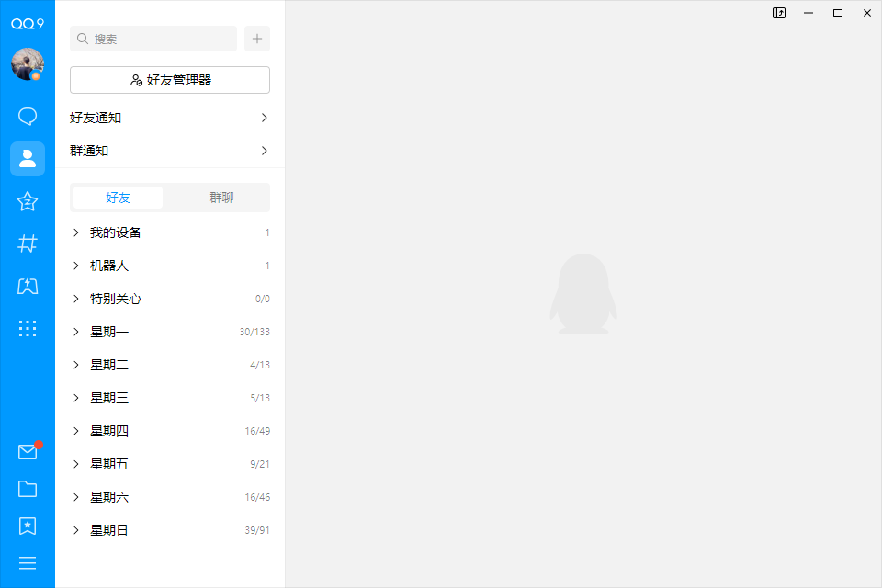Click the magnifier icon in the search box

coord(81,39)
